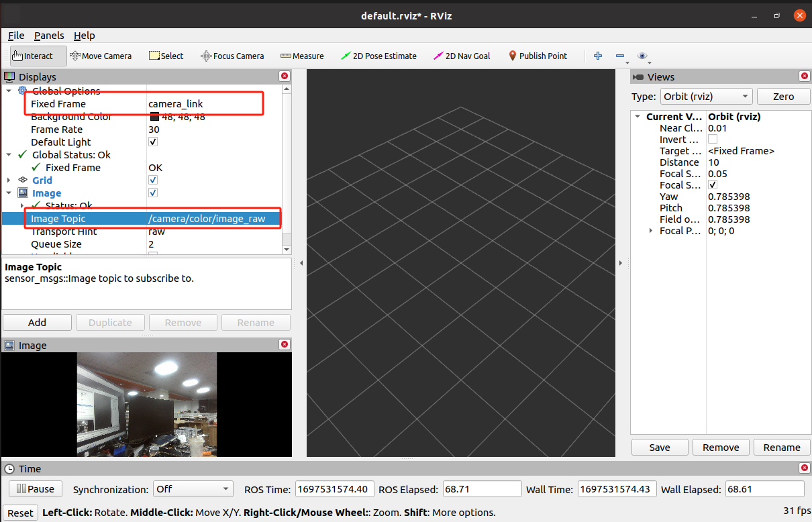Click the Background Color swatch
This screenshot has width=812, height=522.
tap(154, 117)
